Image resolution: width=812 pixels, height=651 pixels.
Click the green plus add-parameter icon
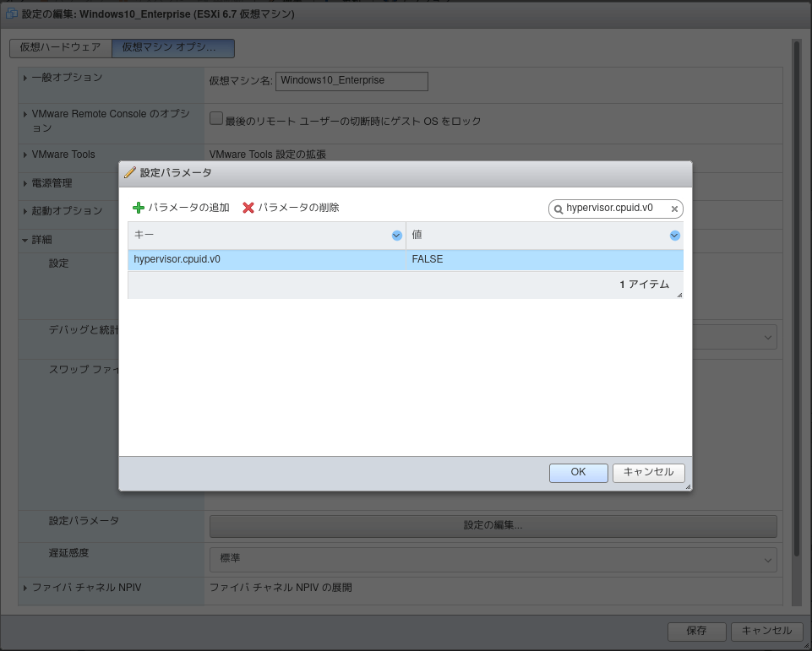[x=139, y=208]
